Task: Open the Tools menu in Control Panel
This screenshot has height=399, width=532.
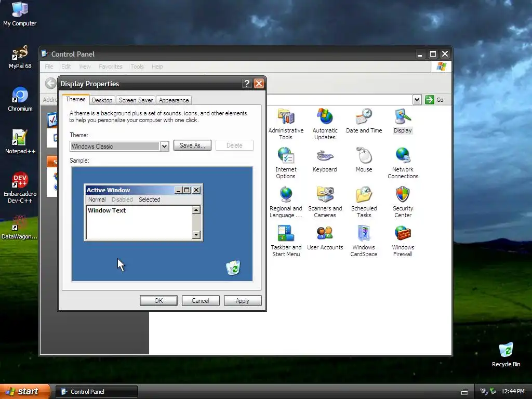Action: pyautogui.click(x=137, y=66)
